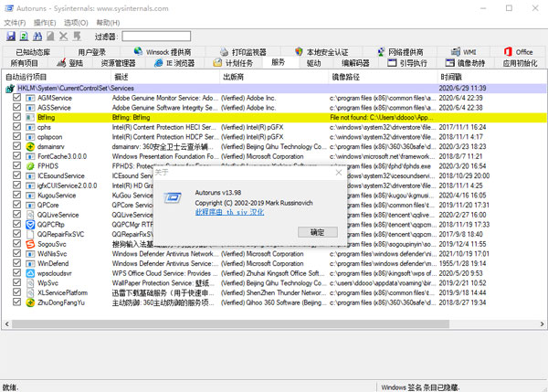548x392 pixels.
Task: Uncheck the FontCache3.0.0.0 checkbox
Action: coord(16,156)
